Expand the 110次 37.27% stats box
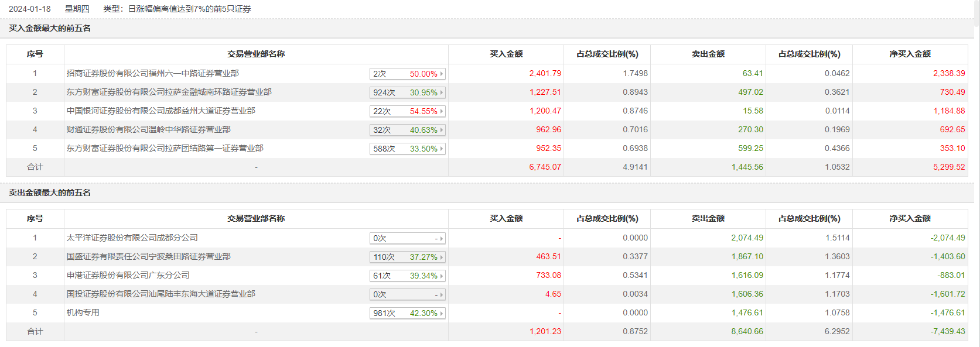The height and width of the screenshot is (347, 980). [408, 257]
